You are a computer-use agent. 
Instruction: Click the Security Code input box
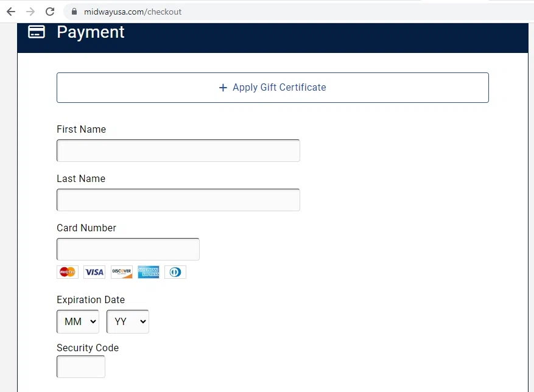(x=81, y=366)
